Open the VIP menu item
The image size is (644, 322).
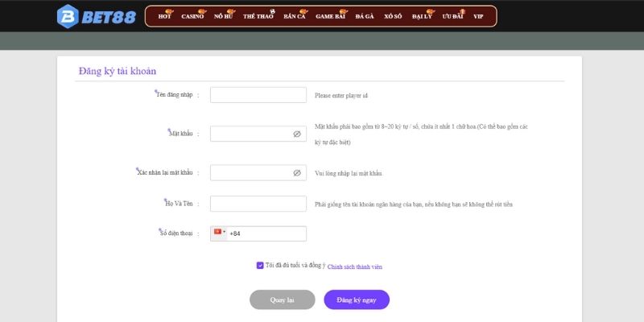[x=478, y=17]
